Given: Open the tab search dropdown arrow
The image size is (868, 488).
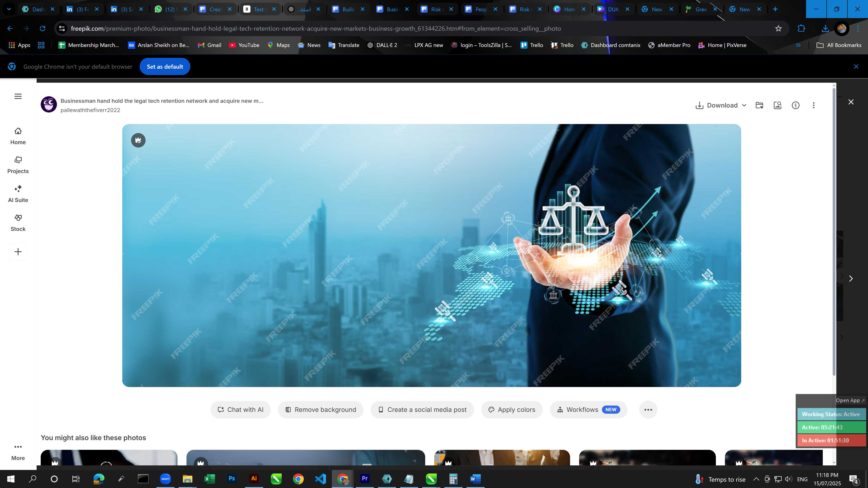Looking at the screenshot, I should (x=9, y=9).
